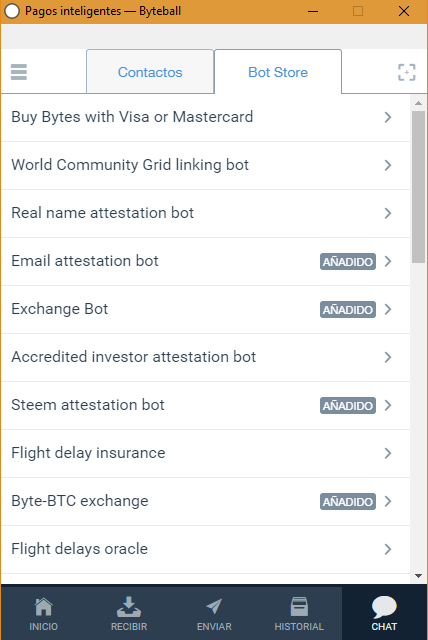The width and height of the screenshot is (428, 640).
Task: Open the hamburger menu icon
Action: click(x=19, y=72)
